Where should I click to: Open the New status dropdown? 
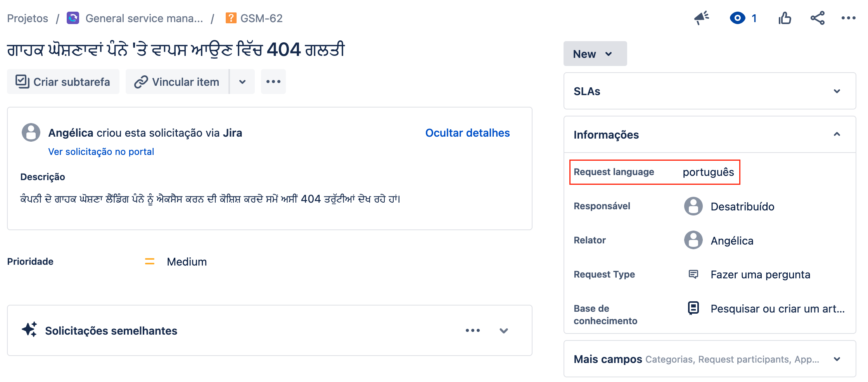[595, 54]
